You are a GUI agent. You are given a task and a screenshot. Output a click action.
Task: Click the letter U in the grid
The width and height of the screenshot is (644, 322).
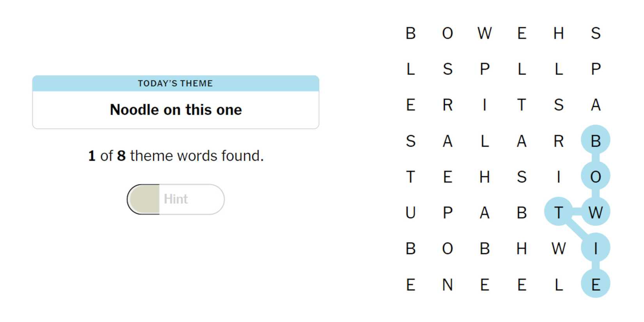click(x=411, y=213)
